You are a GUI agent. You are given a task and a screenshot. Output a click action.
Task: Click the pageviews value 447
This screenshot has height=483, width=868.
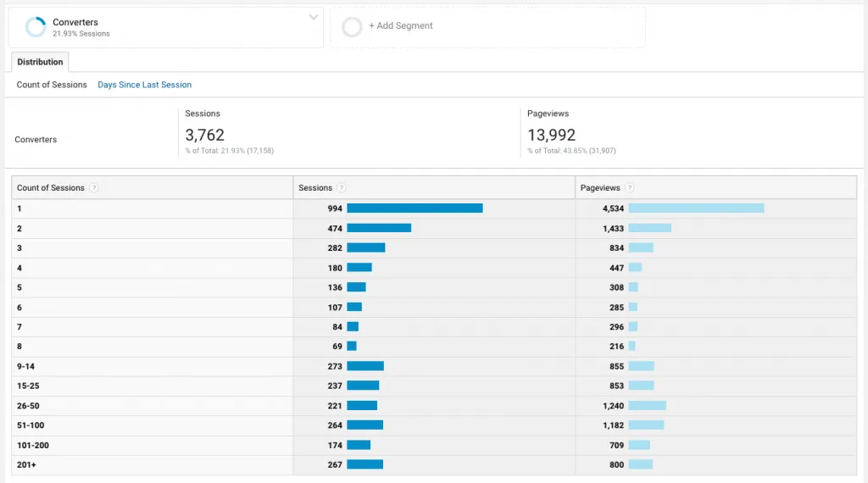tap(617, 268)
